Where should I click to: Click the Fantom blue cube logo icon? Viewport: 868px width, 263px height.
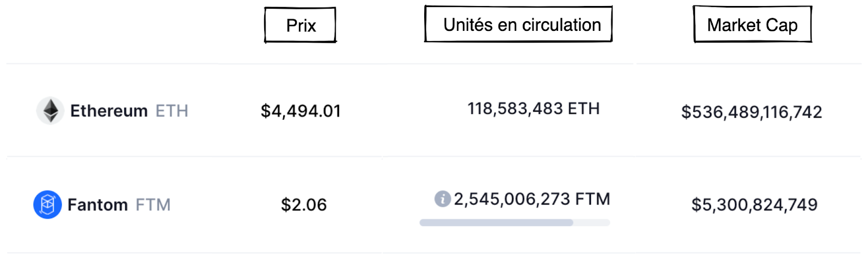point(47,204)
